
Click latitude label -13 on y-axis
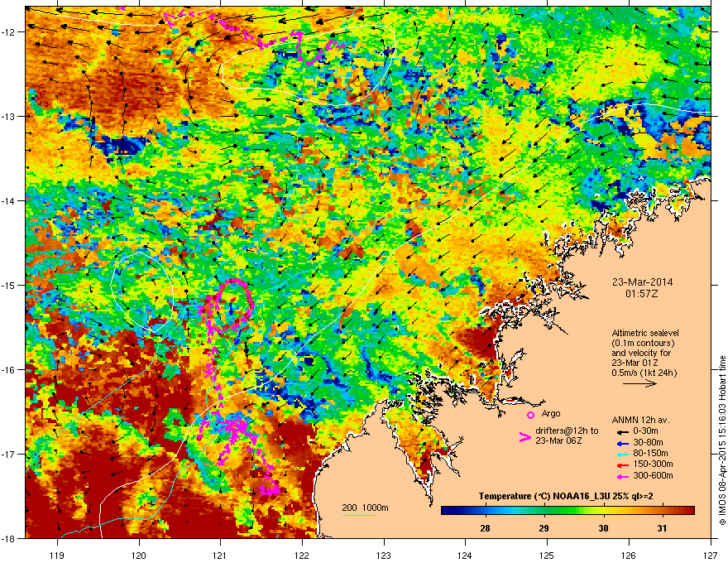point(8,117)
